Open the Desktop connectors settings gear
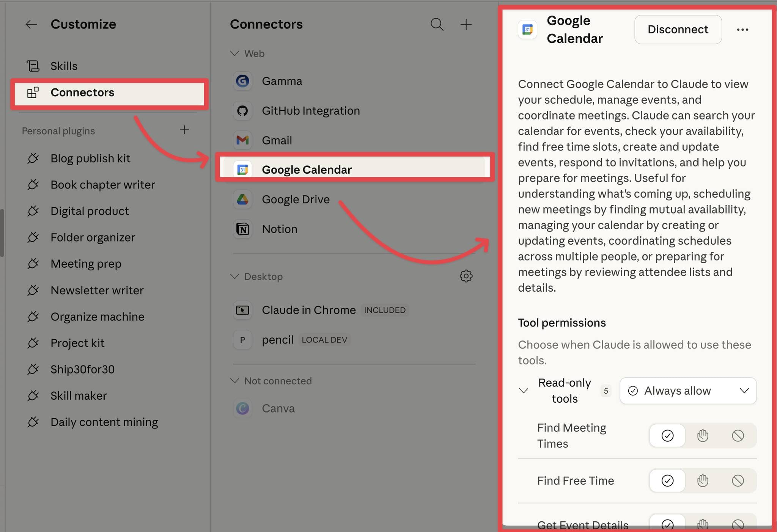 point(466,276)
